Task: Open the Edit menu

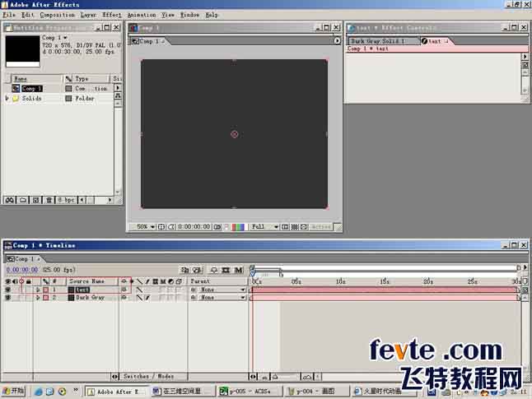Action: pos(27,15)
